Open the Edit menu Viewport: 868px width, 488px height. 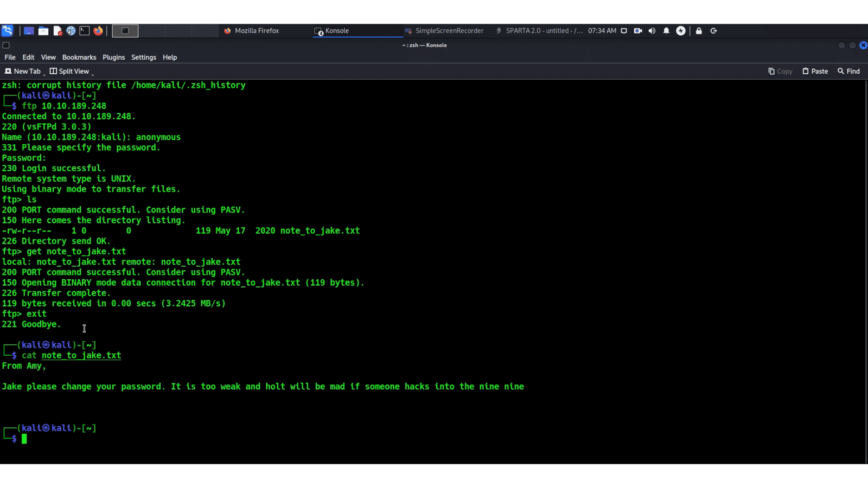coord(28,57)
